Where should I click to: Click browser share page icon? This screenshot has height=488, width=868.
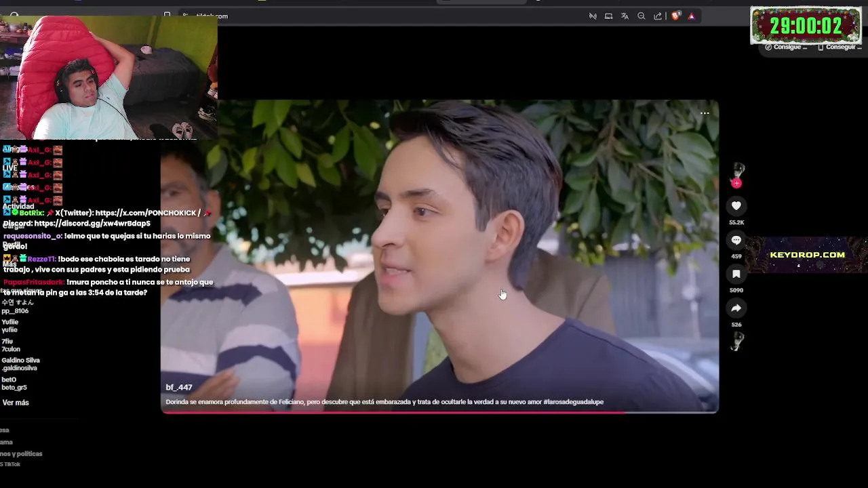click(x=658, y=16)
